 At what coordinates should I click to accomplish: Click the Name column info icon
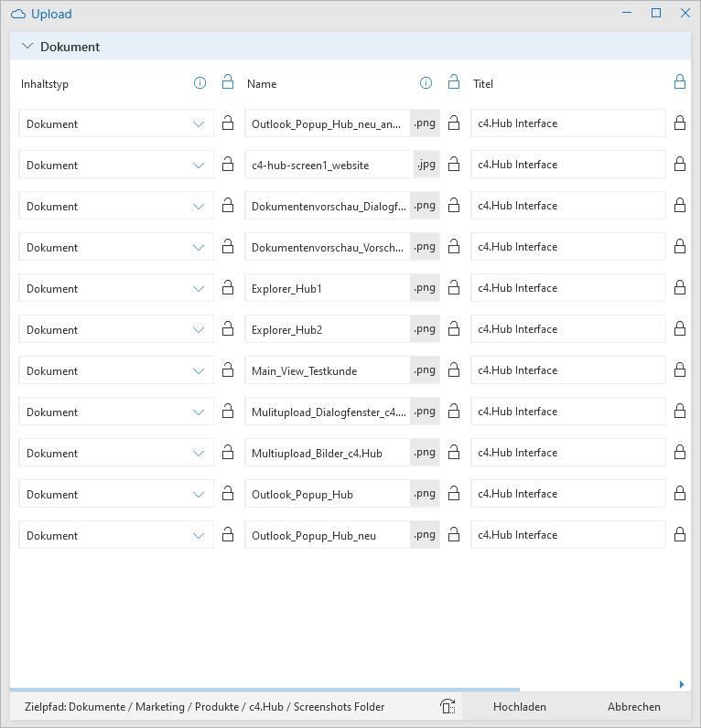[x=426, y=83]
